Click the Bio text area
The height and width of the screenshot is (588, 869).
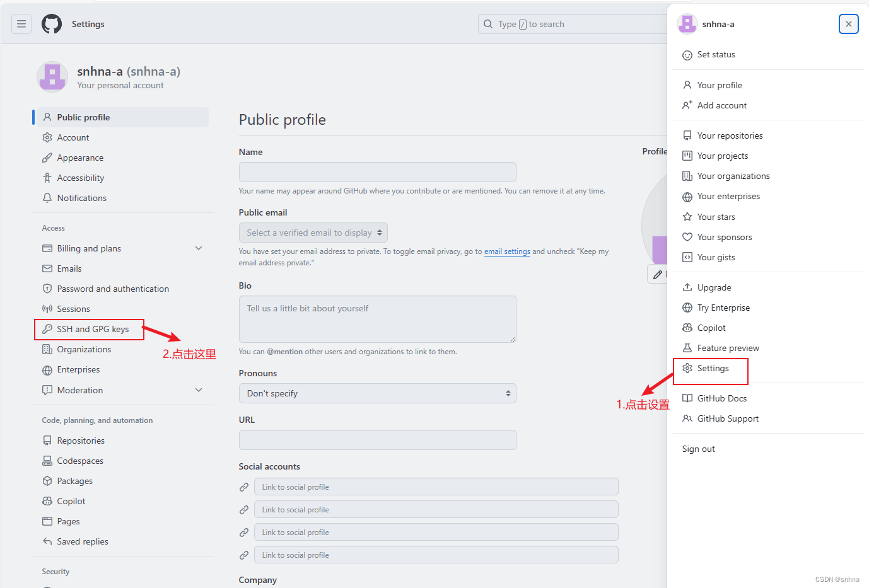(x=377, y=319)
